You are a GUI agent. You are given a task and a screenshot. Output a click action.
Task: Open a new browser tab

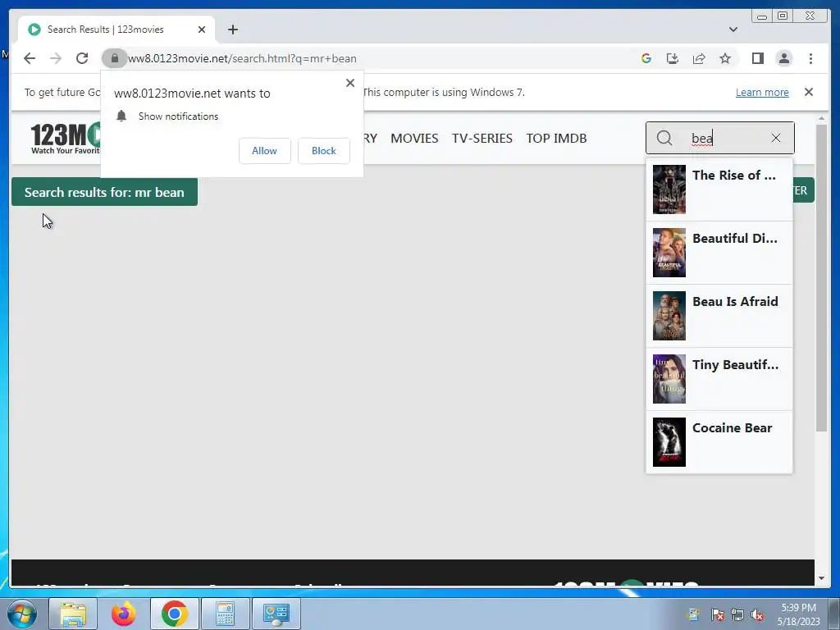click(232, 30)
